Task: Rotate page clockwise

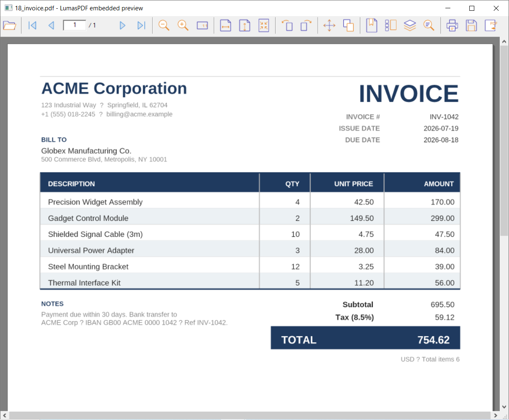Action: tap(306, 26)
